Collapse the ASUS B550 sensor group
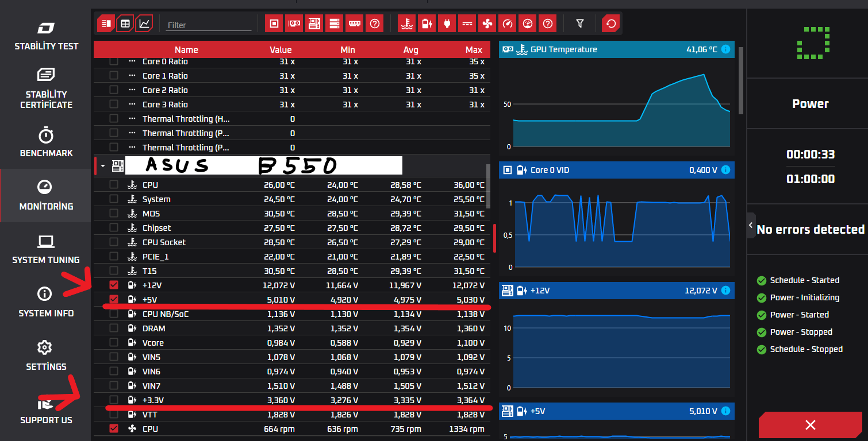Image resolution: width=868 pixels, height=441 pixels. [x=103, y=167]
